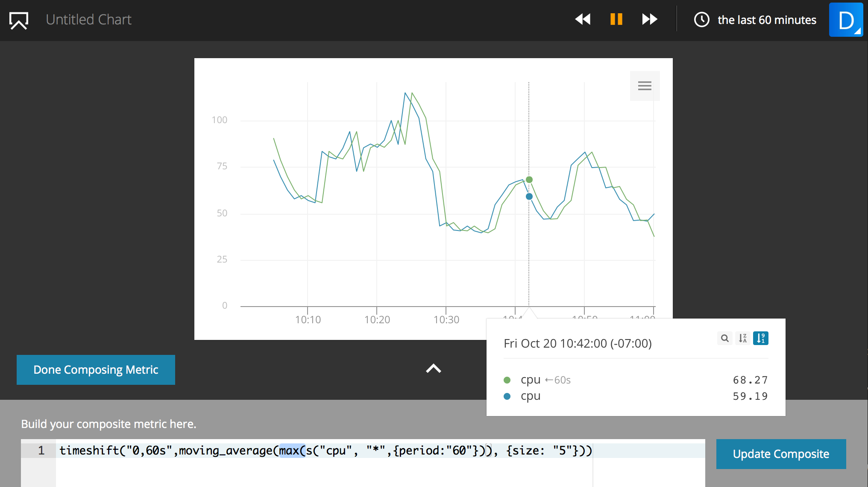Click Done Composing Metric button
The height and width of the screenshot is (487, 868).
click(96, 370)
